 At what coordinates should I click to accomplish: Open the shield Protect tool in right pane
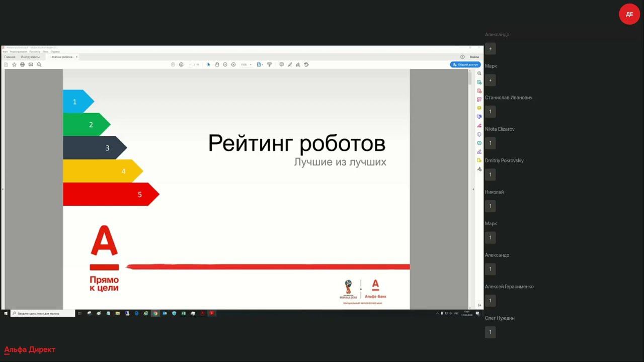479,134
